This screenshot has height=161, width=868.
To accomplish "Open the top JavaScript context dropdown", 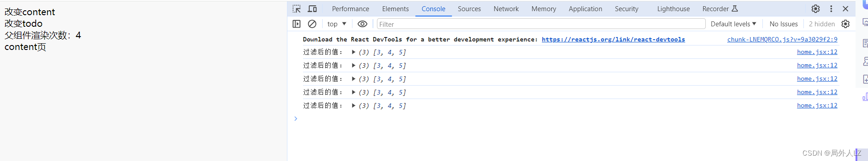I will 336,24.
